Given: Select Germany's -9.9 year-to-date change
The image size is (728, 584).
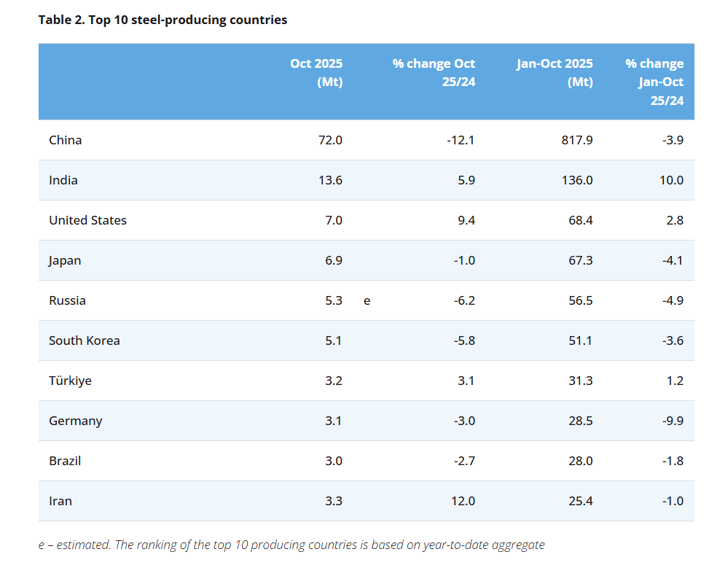Looking at the screenshot, I should click(673, 421).
